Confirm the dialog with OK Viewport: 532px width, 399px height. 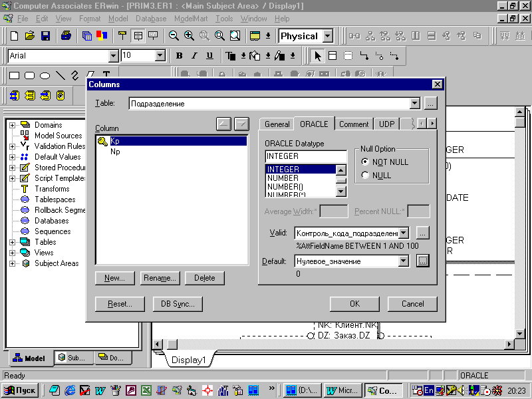point(354,304)
